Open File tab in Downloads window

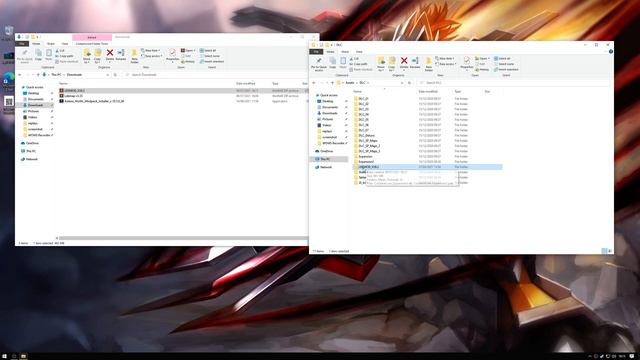pos(22,44)
